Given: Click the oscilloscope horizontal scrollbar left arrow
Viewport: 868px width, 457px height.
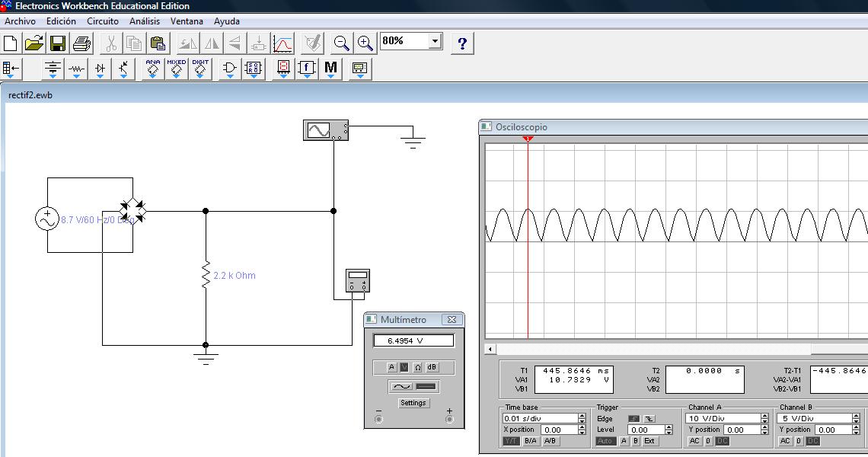Looking at the screenshot, I should 491,349.
